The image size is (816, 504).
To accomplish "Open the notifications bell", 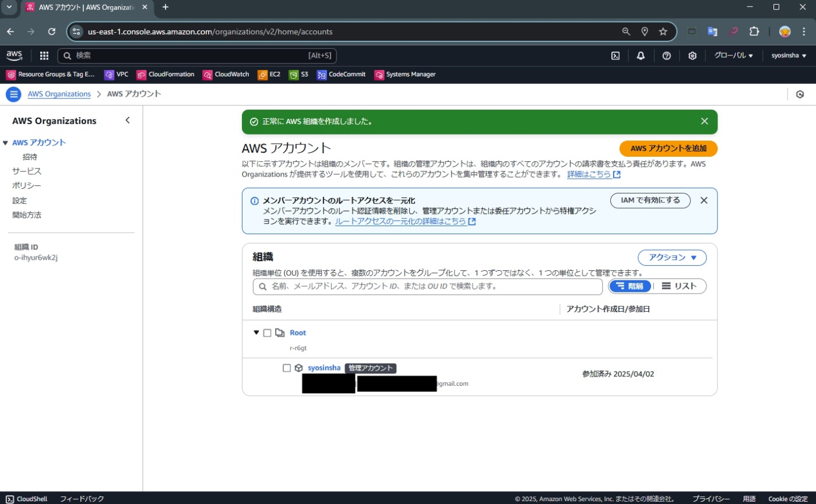I will pyautogui.click(x=641, y=56).
